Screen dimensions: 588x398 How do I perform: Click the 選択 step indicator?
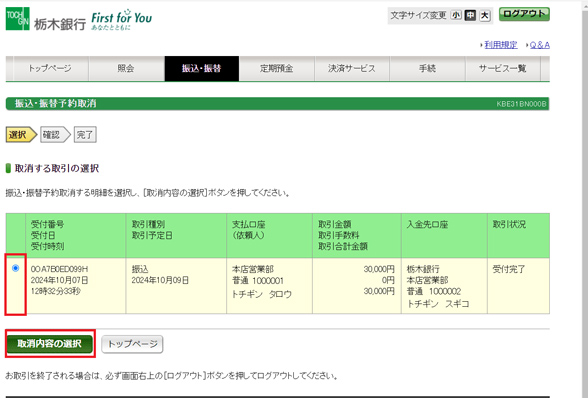click(x=21, y=135)
